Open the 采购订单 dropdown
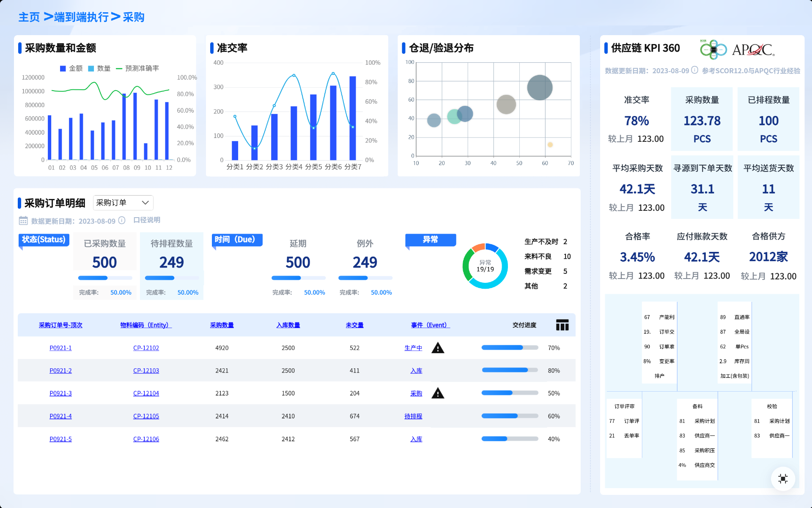The height and width of the screenshot is (508, 812). [x=123, y=203]
